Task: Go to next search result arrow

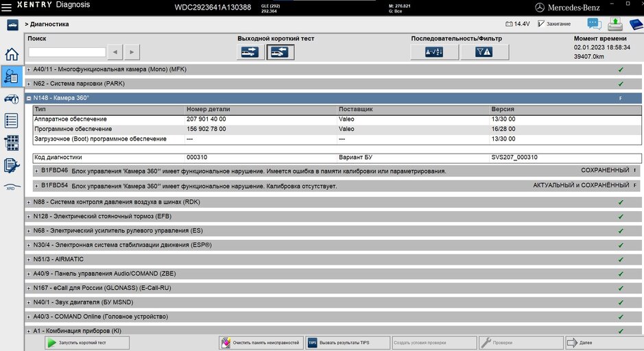Action: click(x=132, y=52)
